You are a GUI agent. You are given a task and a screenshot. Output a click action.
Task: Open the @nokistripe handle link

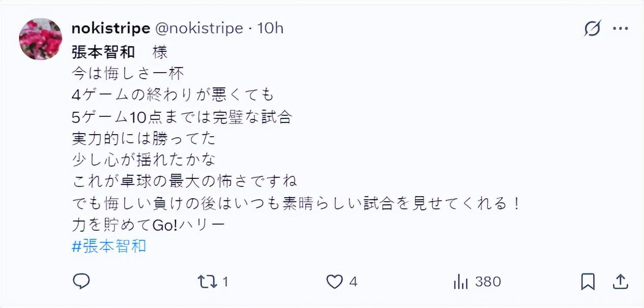click(198, 28)
